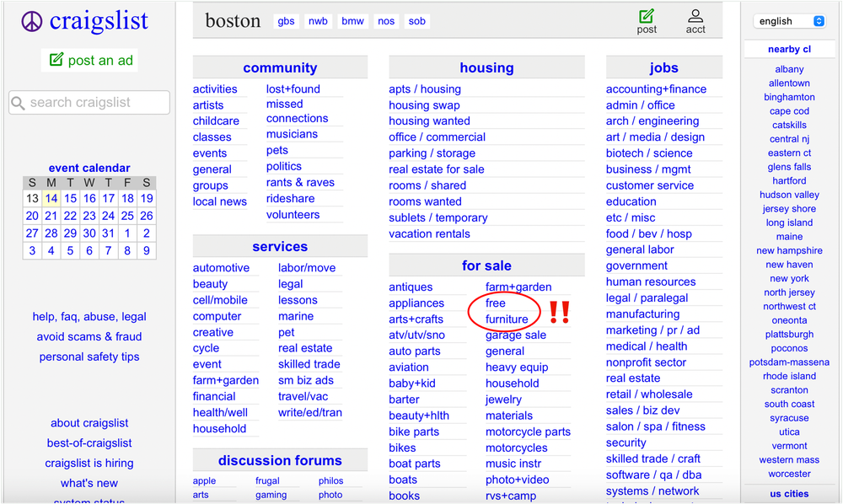This screenshot has width=843, height=504.
Task: Open the discussion forums header
Action: [x=280, y=460]
